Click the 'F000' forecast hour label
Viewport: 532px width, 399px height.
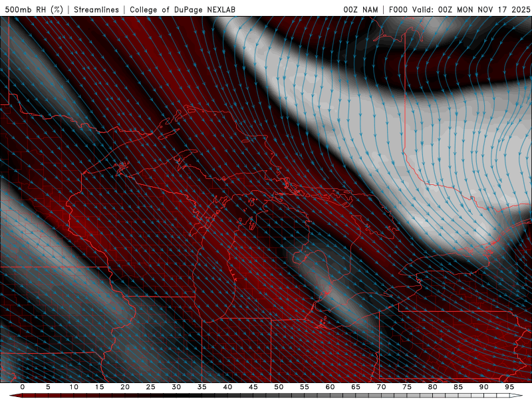pos(398,9)
